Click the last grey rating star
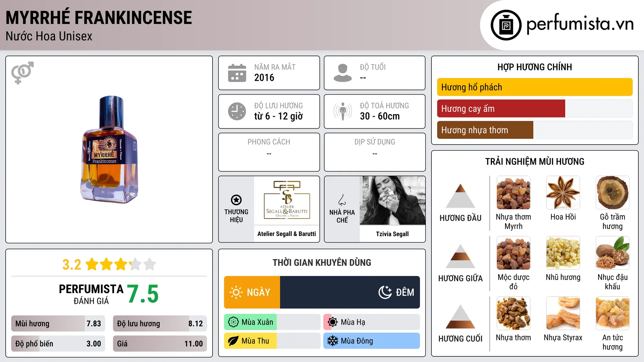Image resolution: width=644 pixels, height=362 pixels. pos(150,264)
